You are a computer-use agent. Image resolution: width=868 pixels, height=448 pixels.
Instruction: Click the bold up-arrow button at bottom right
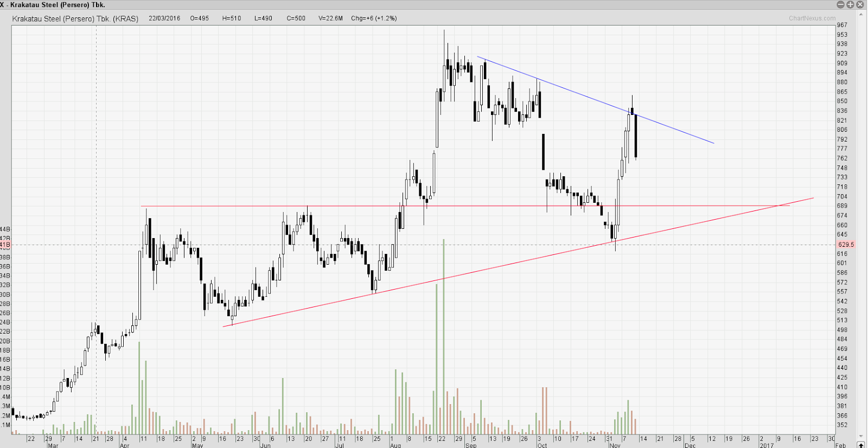[861, 445]
